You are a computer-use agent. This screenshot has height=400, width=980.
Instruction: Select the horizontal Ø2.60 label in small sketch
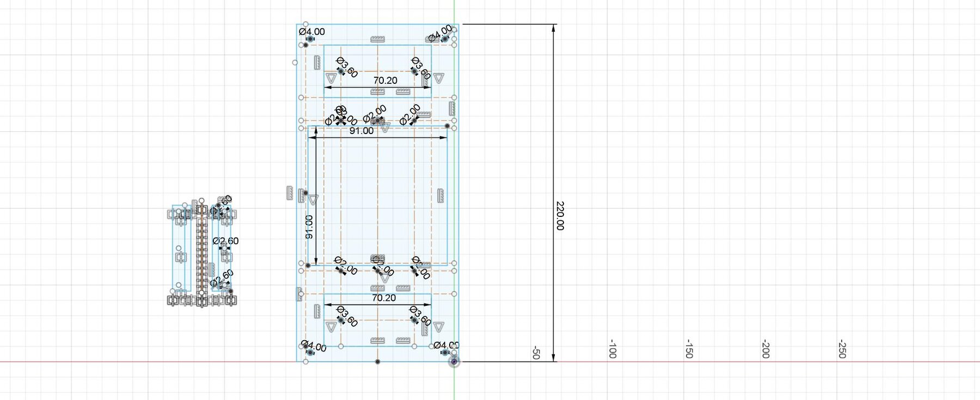(225, 241)
